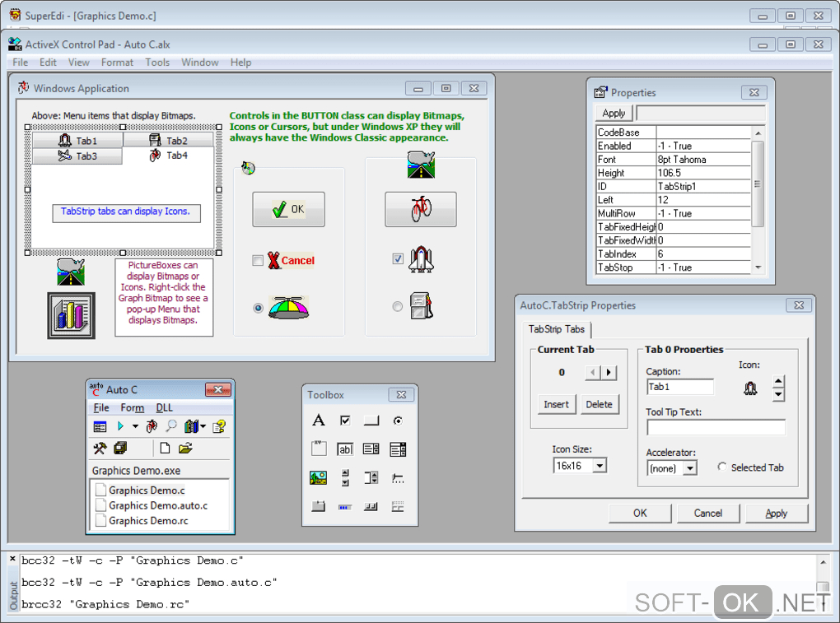Click the CD cursor icon above OK button

click(248, 168)
